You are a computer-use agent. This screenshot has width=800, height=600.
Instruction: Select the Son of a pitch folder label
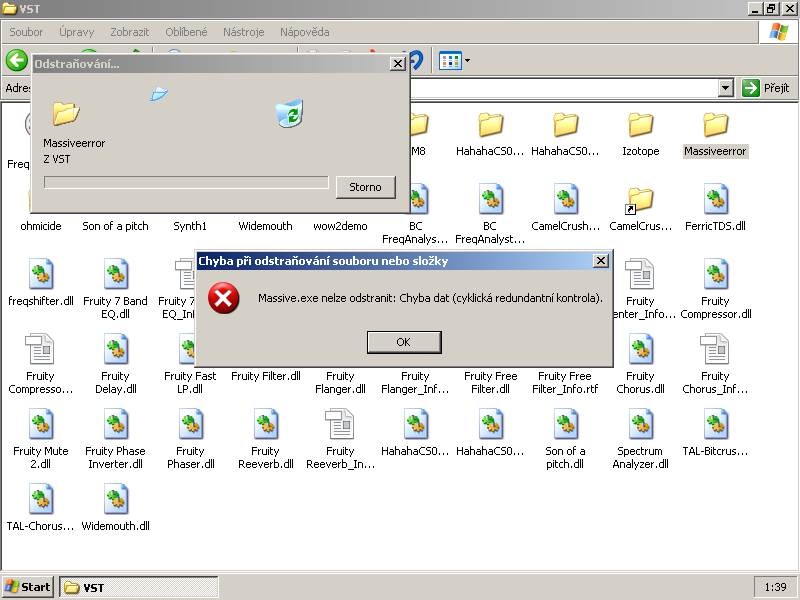(x=115, y=226)
